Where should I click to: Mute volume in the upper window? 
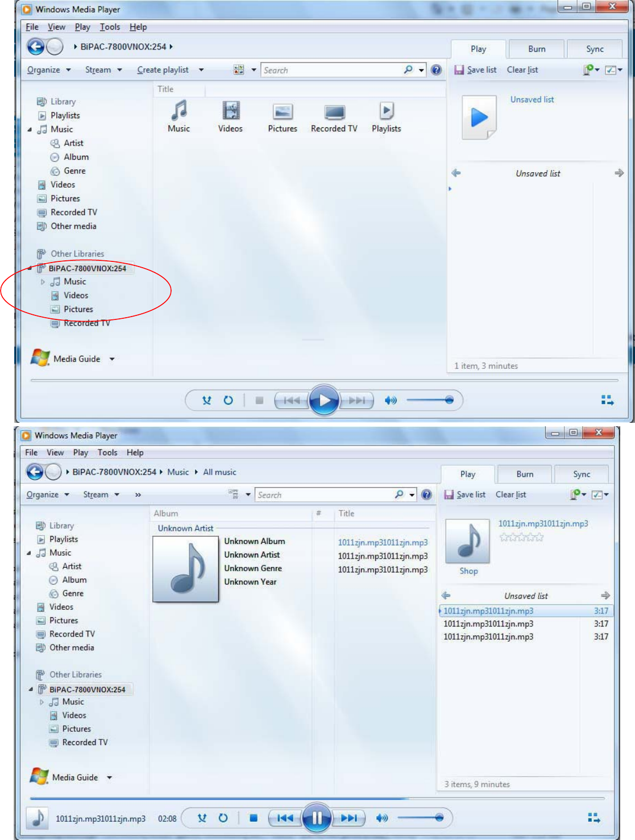pos(391,400)
